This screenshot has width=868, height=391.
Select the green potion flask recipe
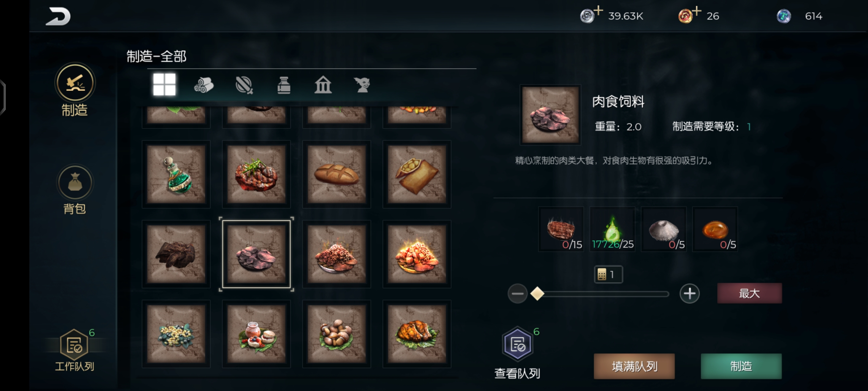coord(176,174)
